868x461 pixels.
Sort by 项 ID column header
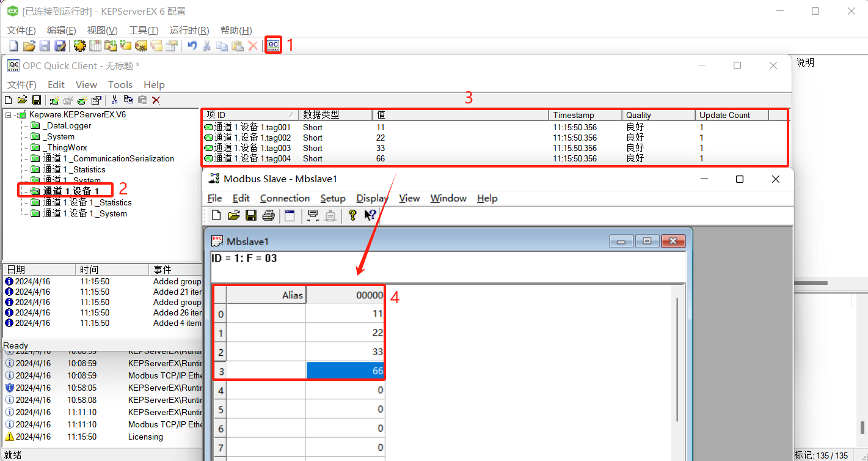coord(250,115)
